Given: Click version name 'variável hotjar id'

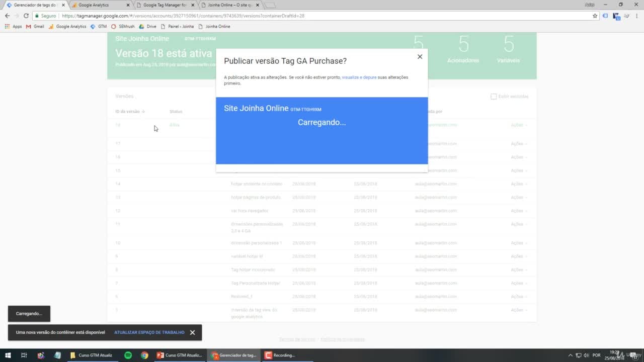Looking at the screenshot, I should click(x=247, y=256).
